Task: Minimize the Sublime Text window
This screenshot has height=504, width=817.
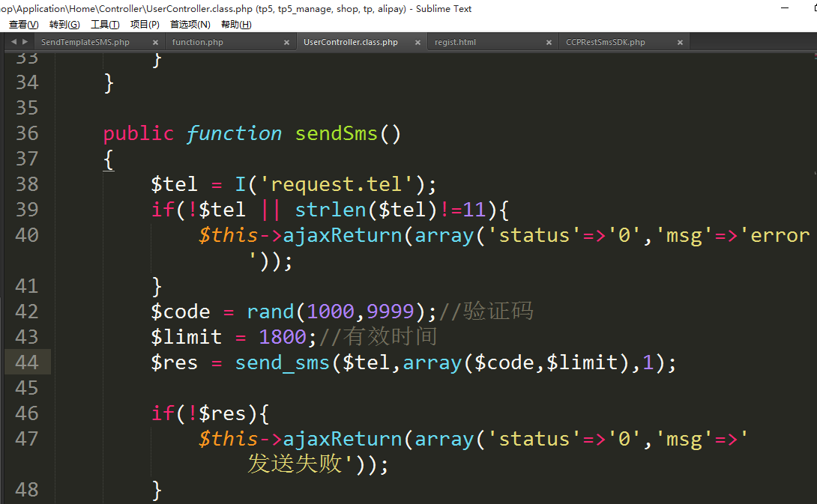Action: 785,9
